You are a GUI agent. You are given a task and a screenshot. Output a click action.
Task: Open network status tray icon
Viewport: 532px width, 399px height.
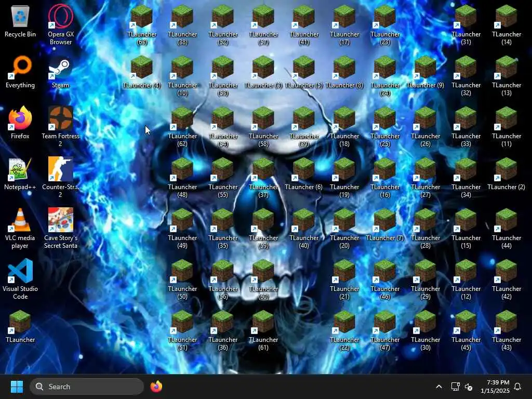(x=455, y=387)
